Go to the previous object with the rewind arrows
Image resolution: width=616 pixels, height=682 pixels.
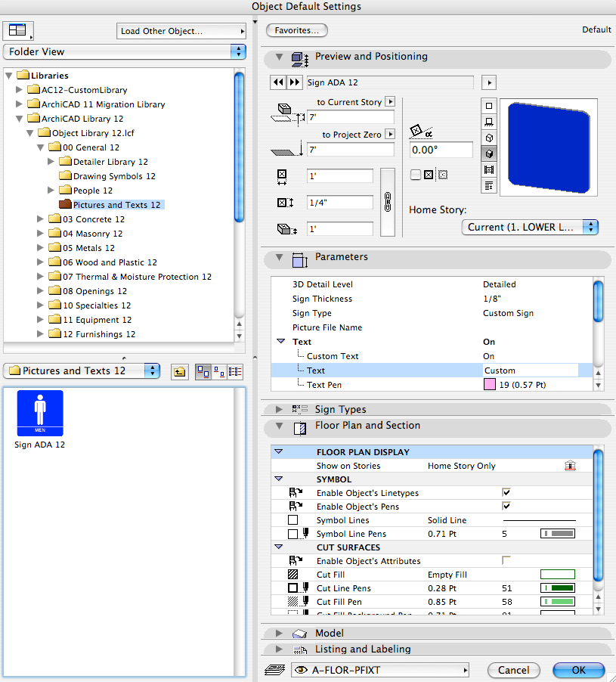[278, 82]
